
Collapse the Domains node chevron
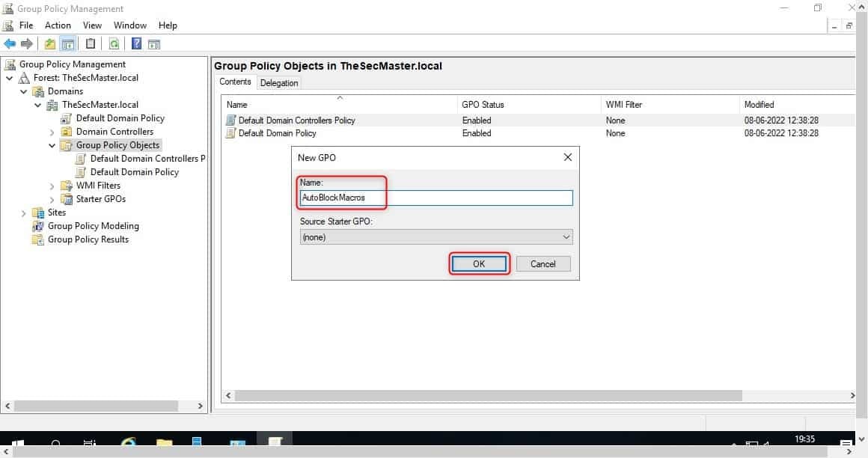click(x=24, y=91)
